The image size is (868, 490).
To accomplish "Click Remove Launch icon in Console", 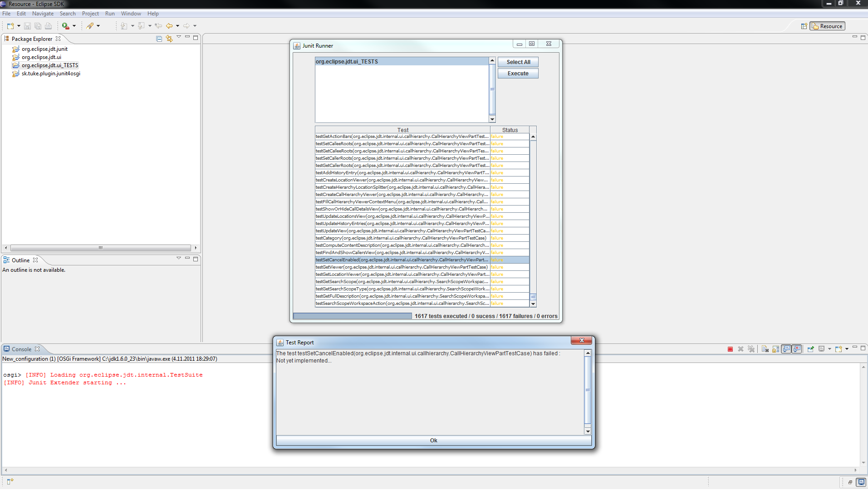I will (740, 349).
